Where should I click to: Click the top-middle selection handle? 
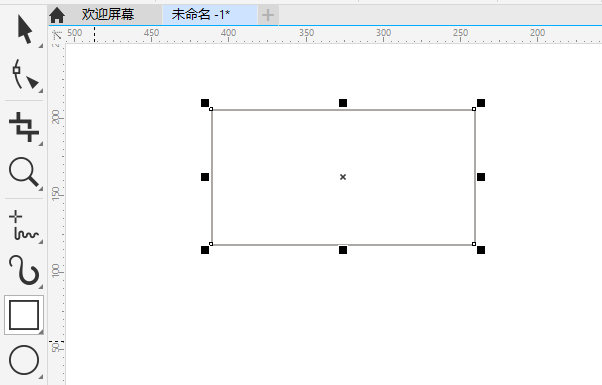coord(343,103)
